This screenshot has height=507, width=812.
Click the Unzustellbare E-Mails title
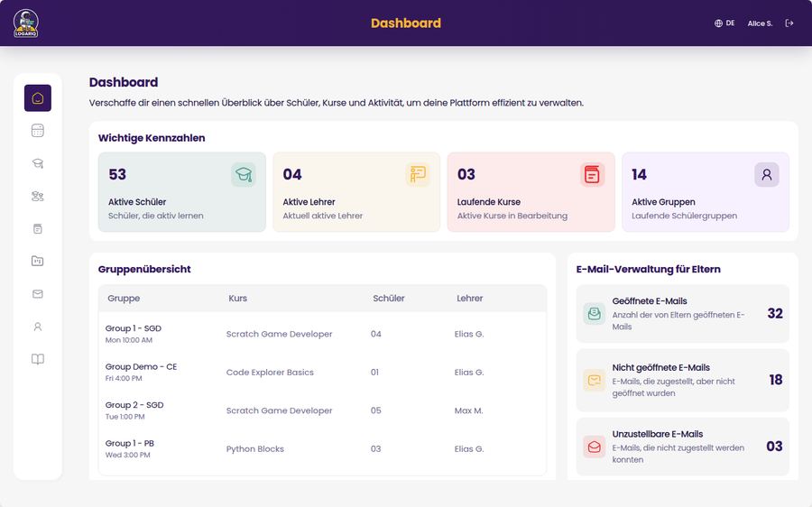pyautogui.click(x=658, y=434)
